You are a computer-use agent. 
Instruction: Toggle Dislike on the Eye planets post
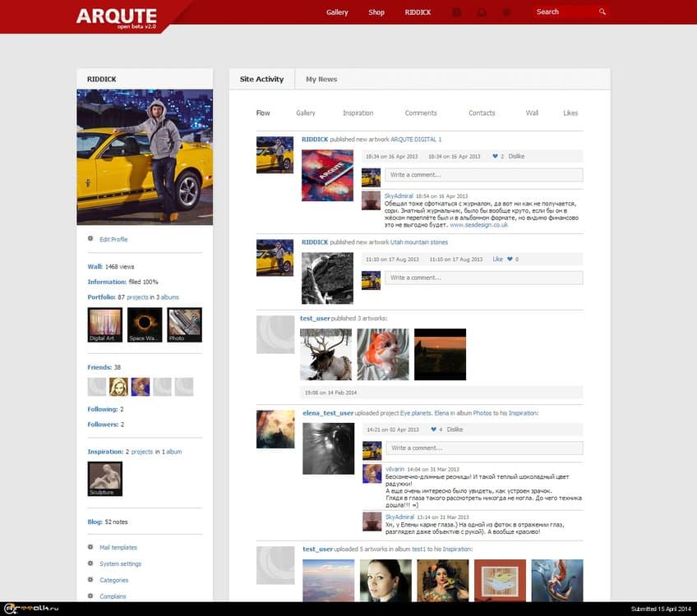pos(455,430)
